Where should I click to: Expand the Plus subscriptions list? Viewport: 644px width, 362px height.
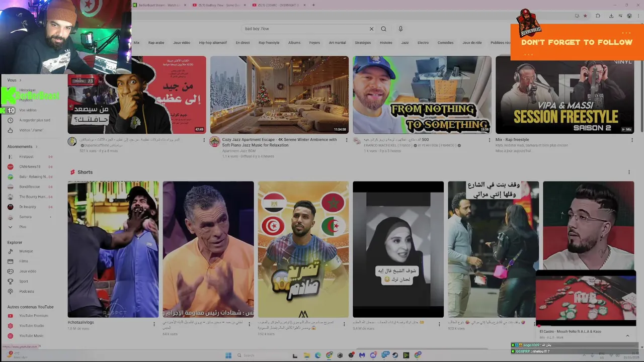point(23,227)
